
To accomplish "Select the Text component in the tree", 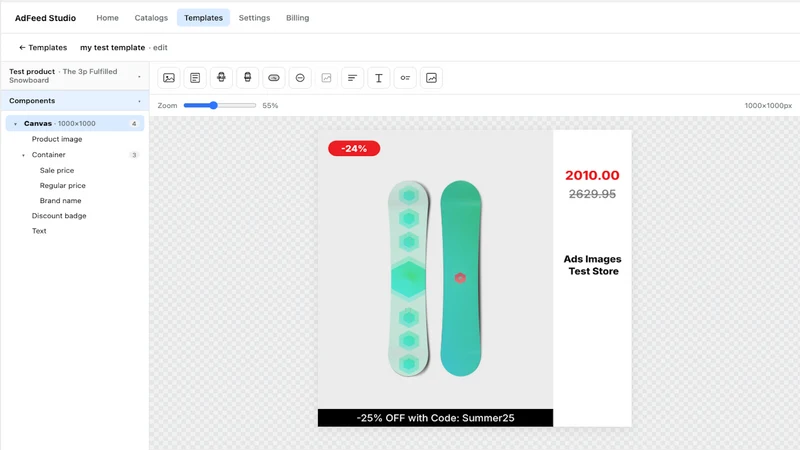I will point(39,231).
